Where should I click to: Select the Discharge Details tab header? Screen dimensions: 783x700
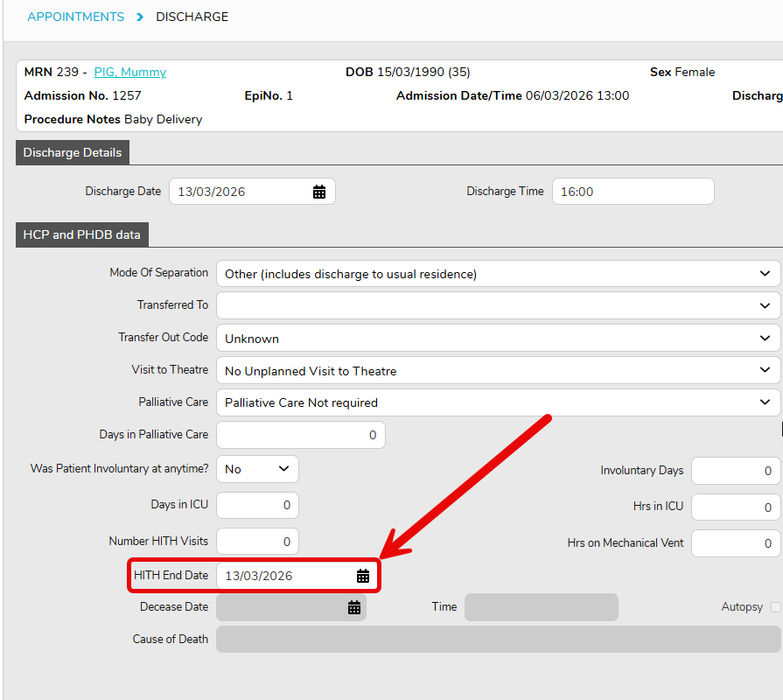[73, 152]
